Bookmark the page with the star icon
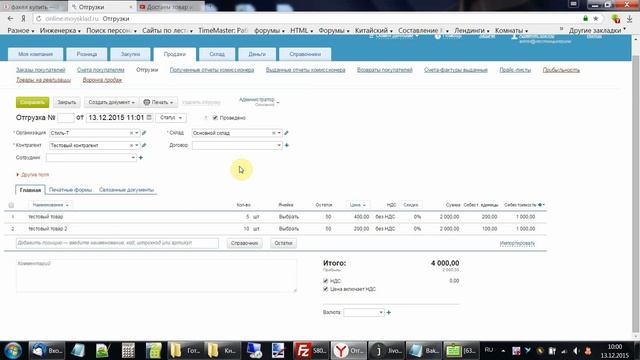This screenshot has height=360, width=640. (596, 19)
